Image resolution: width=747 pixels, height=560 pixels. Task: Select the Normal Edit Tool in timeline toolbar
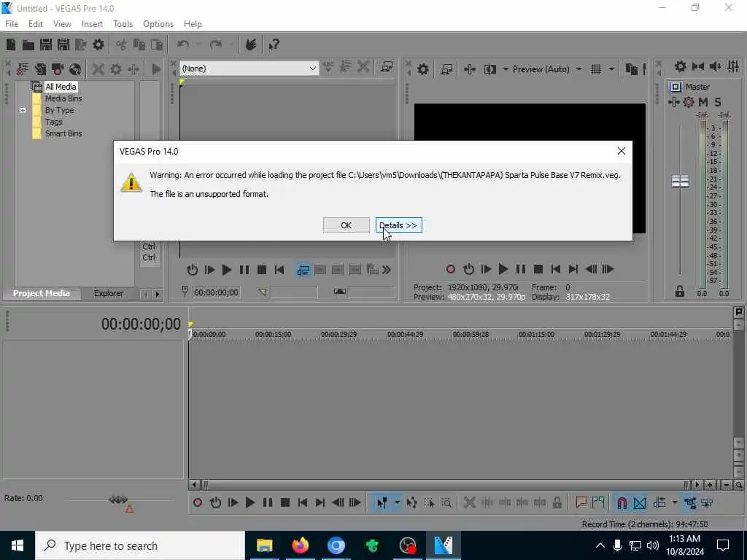click(x=382, y=502)
